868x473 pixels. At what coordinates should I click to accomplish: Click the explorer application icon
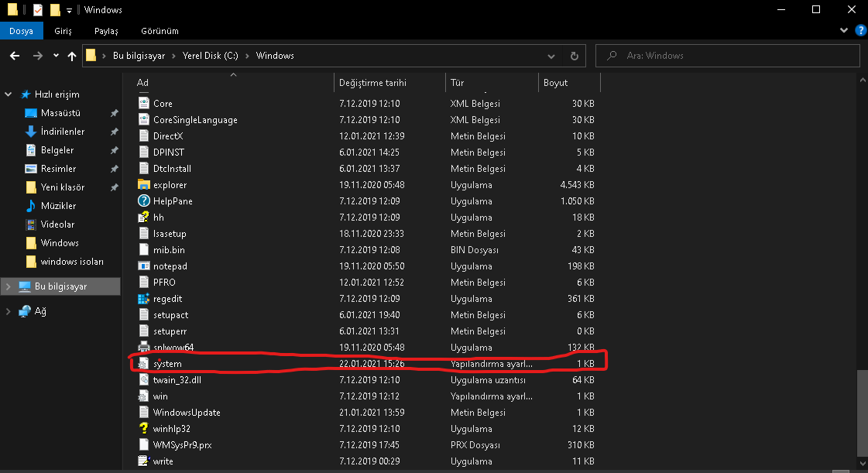142,185
